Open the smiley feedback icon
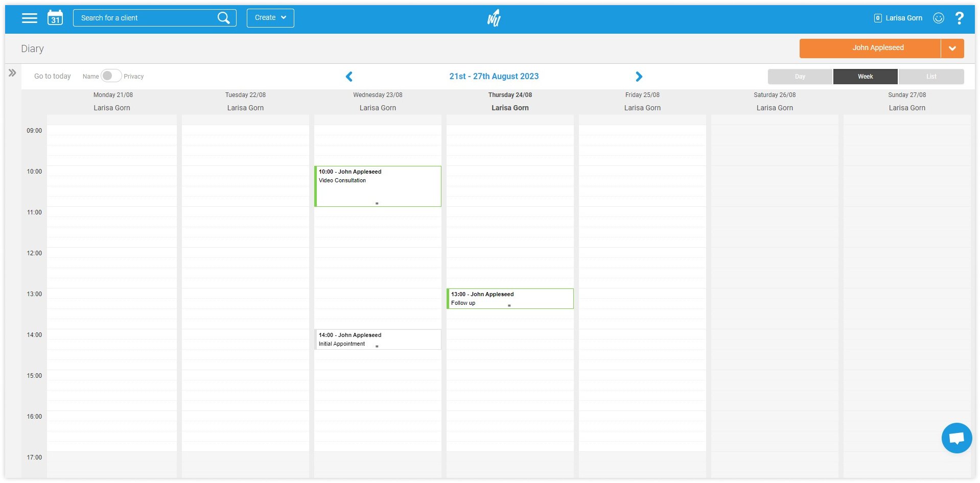This screenshot has width=980, height=483. coord(938,18)
